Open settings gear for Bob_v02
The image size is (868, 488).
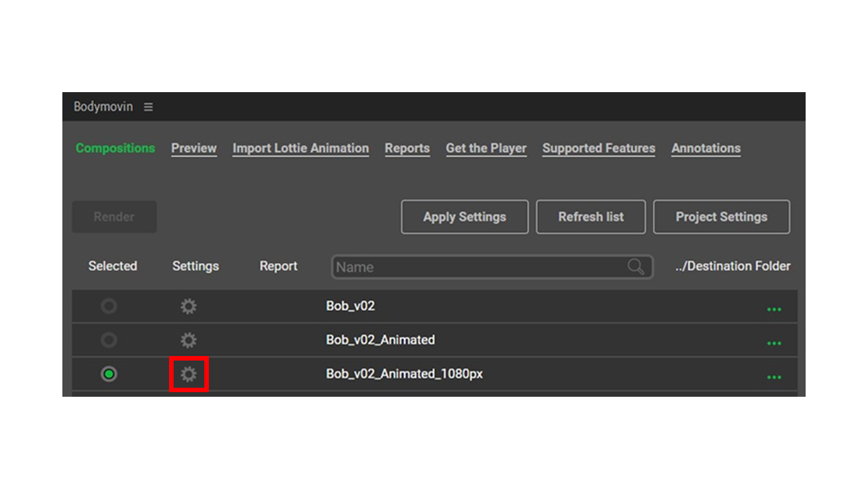point(188,306)
